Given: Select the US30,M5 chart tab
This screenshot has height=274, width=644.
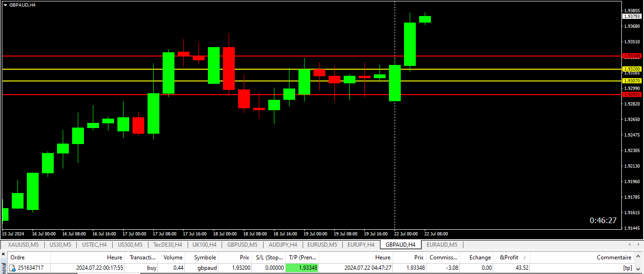Looking at the screenshot, I should click(x=60, y=245).
